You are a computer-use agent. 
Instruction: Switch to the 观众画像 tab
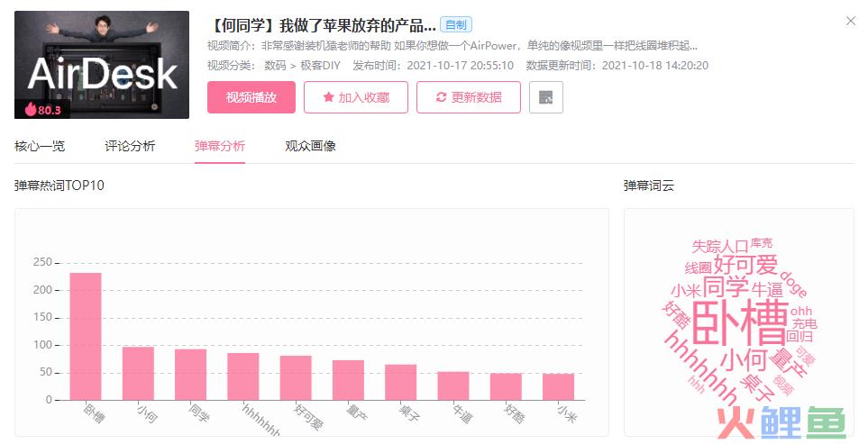coord(311,146)
